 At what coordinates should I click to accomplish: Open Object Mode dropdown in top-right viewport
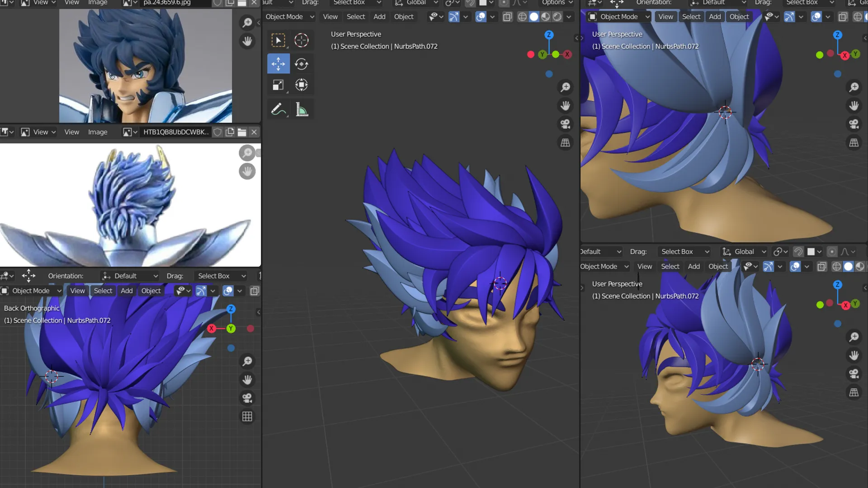(x=619, y=17)
